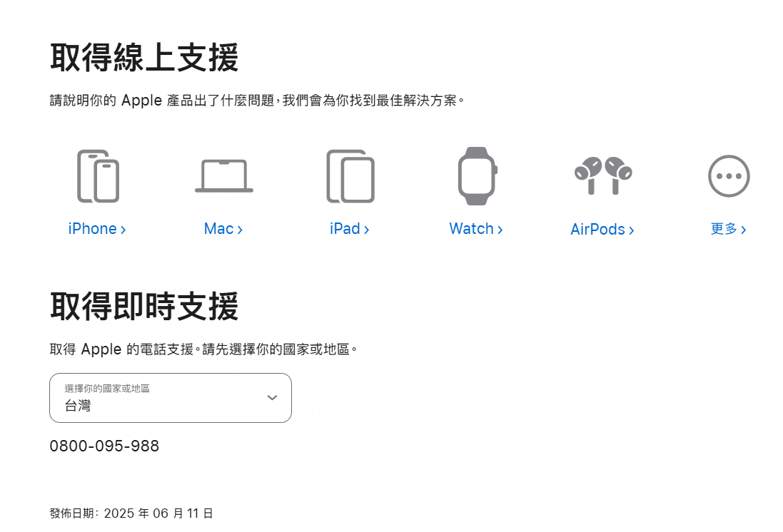Open the Watch support link

[x=476, y=229]
